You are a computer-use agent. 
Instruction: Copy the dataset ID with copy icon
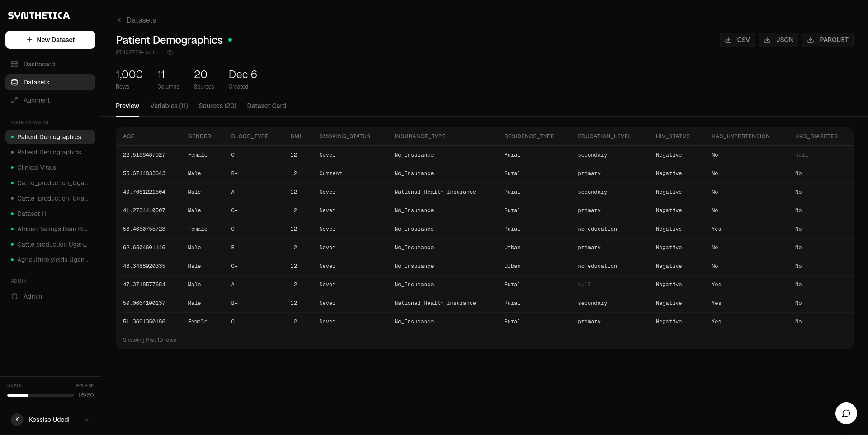(x=170, y=52)
